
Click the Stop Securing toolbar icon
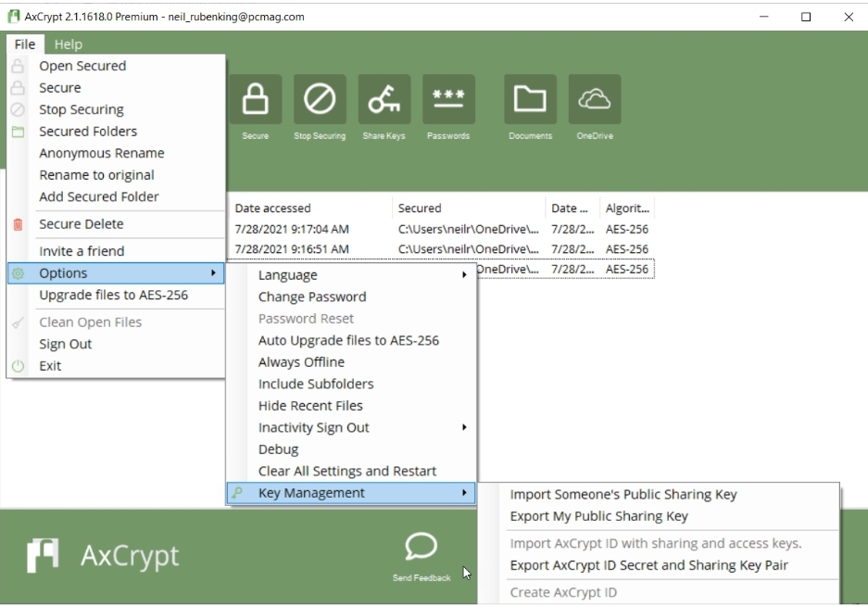320,100
